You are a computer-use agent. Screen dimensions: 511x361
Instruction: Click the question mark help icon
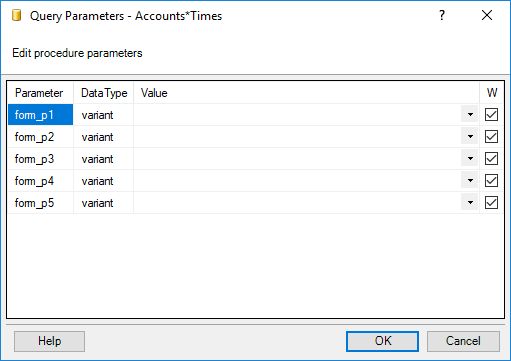(442, 15)
